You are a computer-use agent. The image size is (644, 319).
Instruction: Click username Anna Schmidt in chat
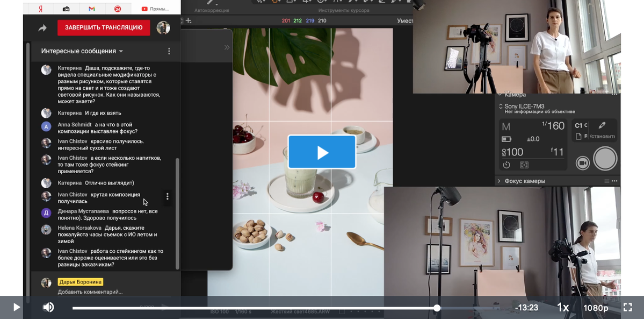(75, 125)
